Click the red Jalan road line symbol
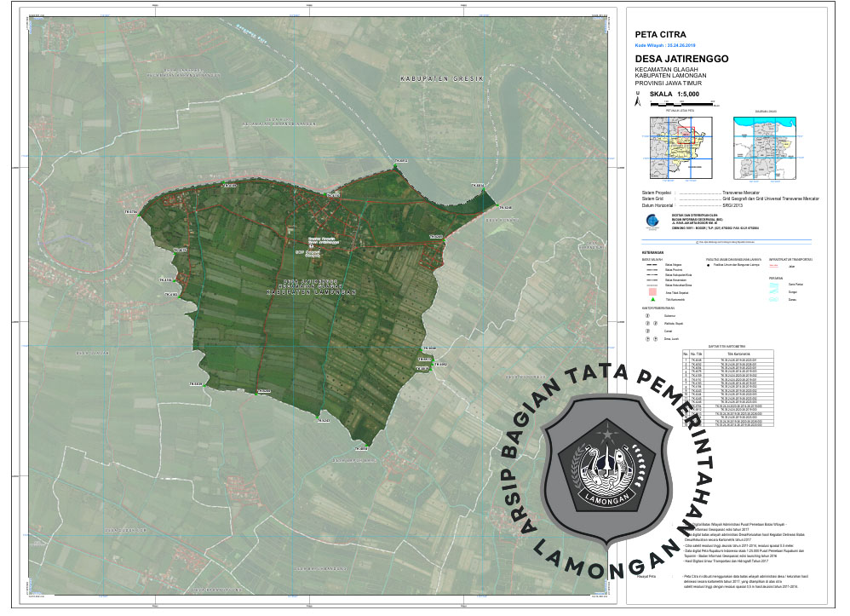The height and width of the screenshot is (616, 850). click(773, 267)
